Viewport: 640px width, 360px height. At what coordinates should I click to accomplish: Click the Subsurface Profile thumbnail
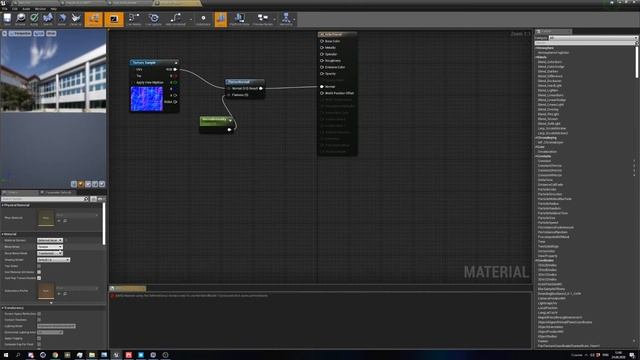(x=46, y=291)
